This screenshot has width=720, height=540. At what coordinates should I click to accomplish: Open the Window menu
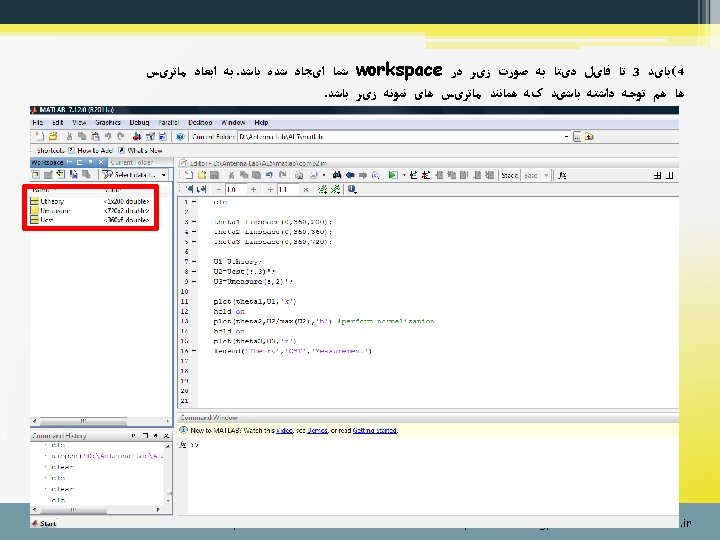click(x=233, y=123)
